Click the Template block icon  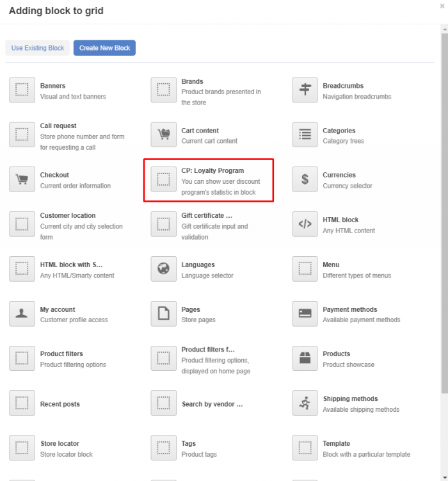click(x=305, y=448)
